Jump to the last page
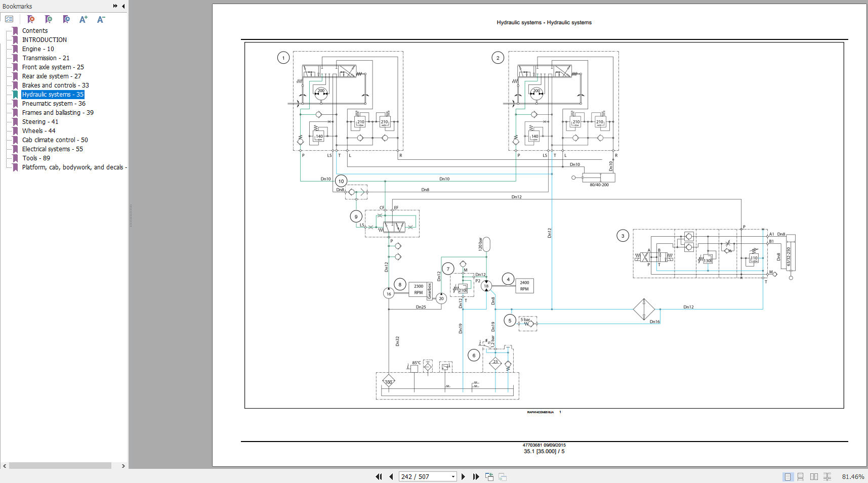Image resolution: width=868 pixels, height=483 pixels. (x=476, y=476)
